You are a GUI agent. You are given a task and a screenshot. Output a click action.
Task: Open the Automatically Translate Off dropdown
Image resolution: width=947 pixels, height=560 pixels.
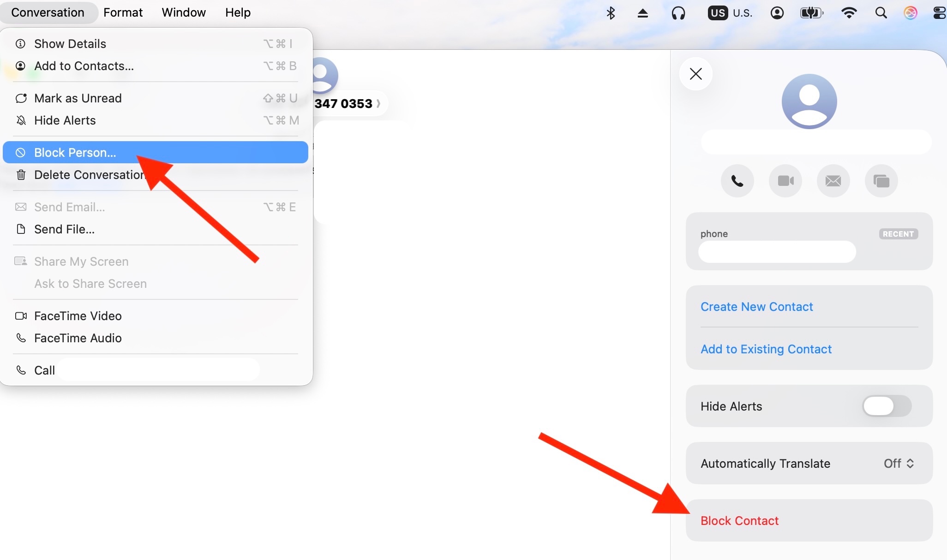point(899,464)
